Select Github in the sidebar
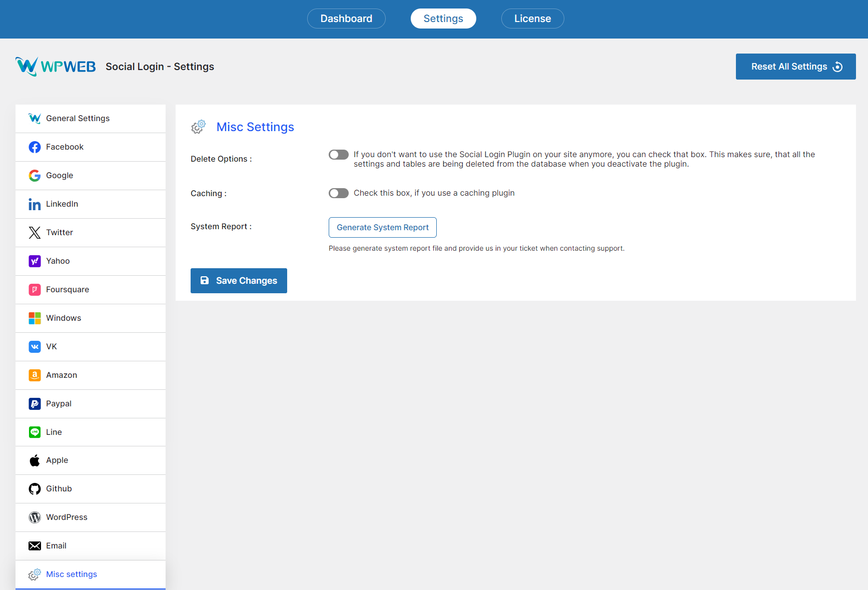Viewport: 868px width, 590px height. (x=91, y=489)
